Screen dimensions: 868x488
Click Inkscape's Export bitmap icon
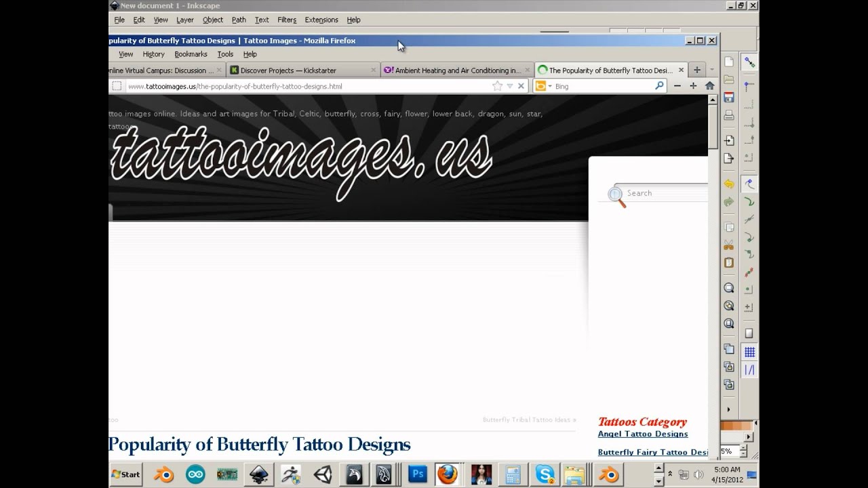tap(729, 158)
